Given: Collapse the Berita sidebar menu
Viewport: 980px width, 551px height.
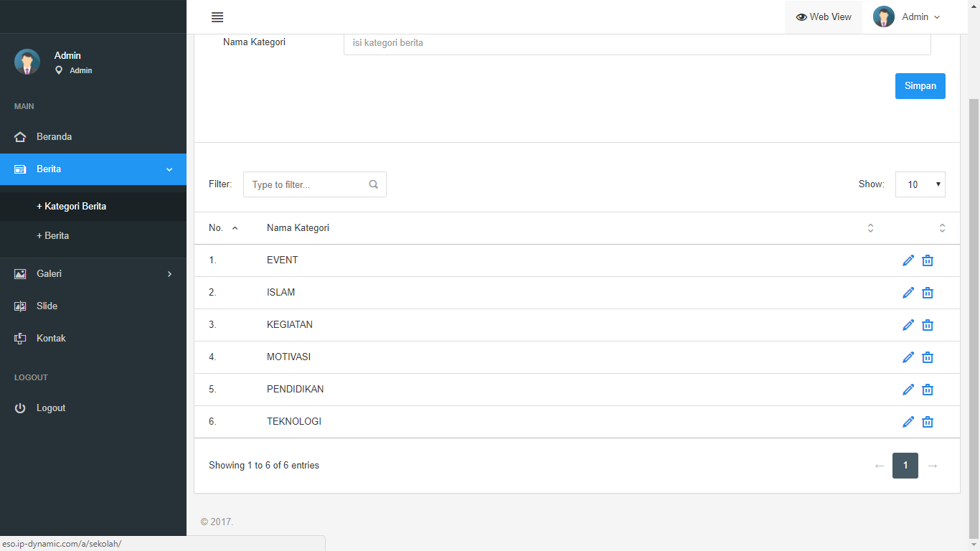Looking at the screenshot, I should tap(93, 169).
